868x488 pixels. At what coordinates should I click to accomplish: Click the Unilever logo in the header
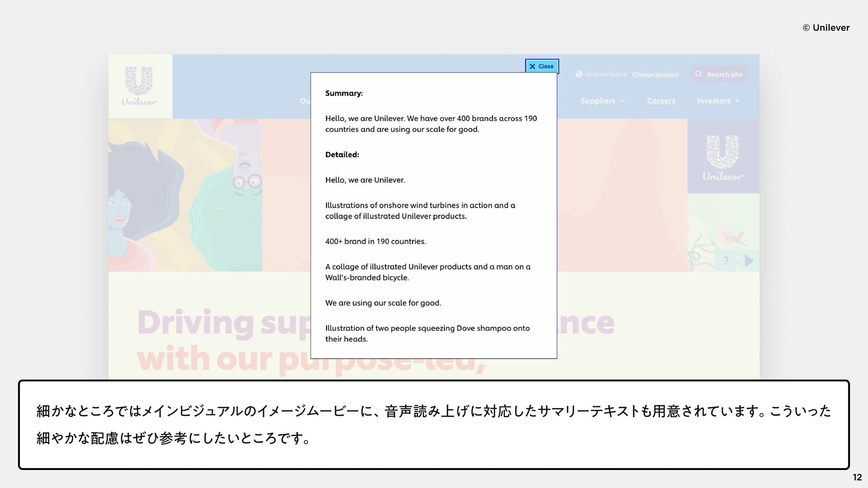(140, 86)
